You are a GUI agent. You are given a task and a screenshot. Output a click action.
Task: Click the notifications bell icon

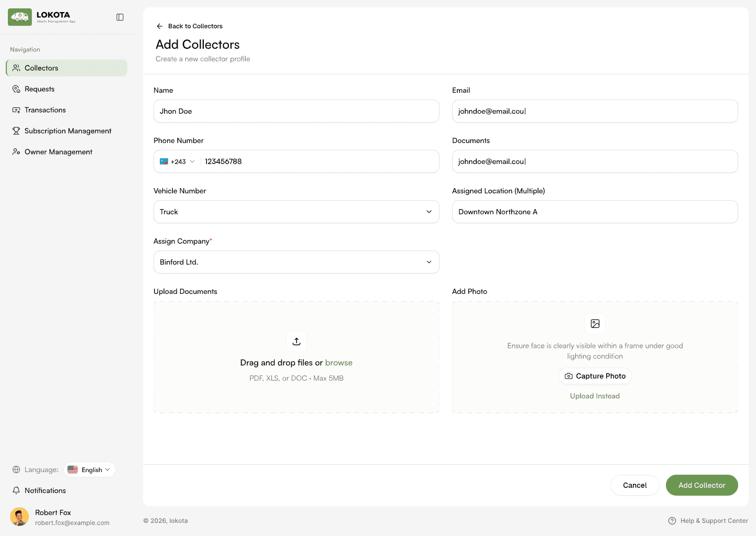(16, 490)
